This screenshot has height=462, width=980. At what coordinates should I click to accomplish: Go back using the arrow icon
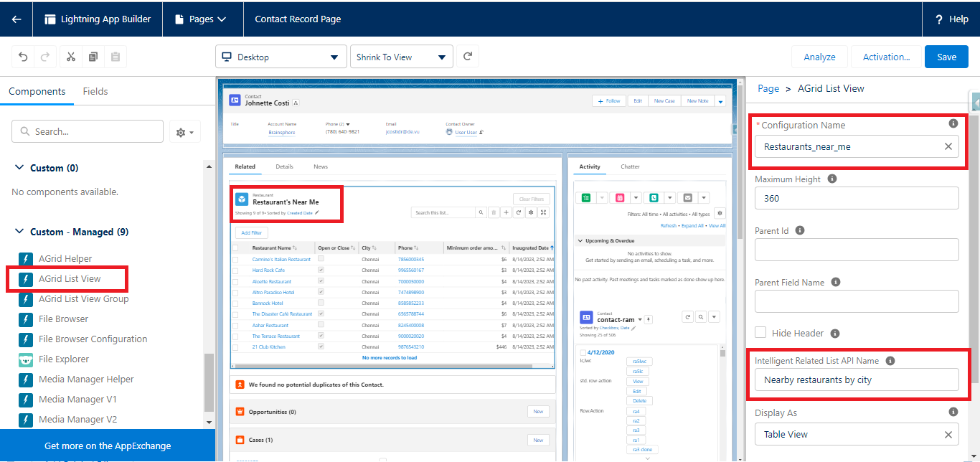tap(17, 19)
